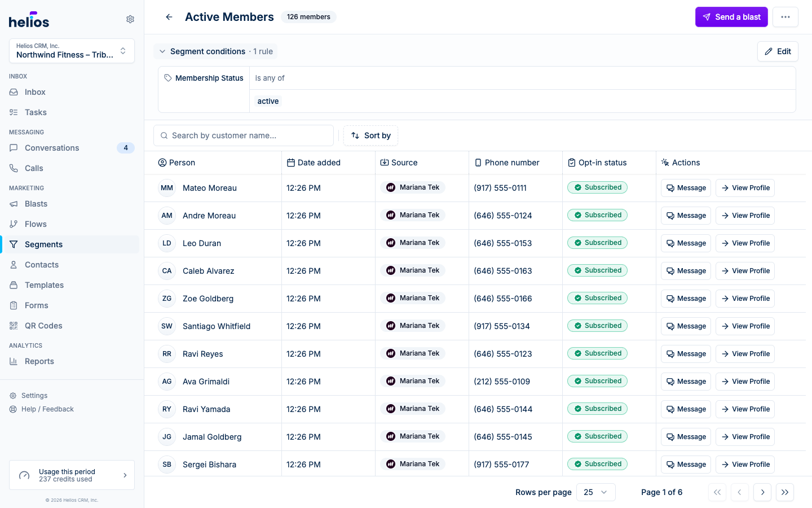Screen dimensions: 812x508
Task: Open QR Codes in the sidebar
Action: point(72,326)
